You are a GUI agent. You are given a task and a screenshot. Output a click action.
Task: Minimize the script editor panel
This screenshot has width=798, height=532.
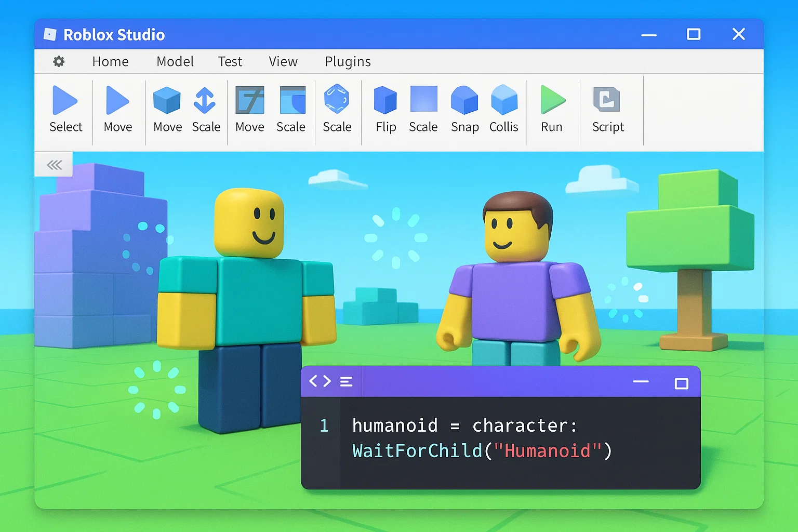point(641,381)
